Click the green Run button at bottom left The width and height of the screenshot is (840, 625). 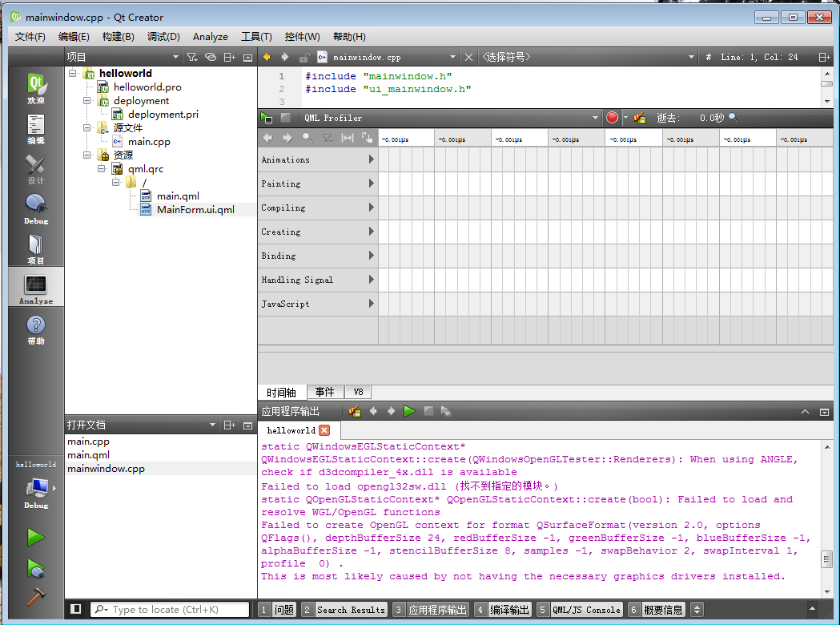35,536
